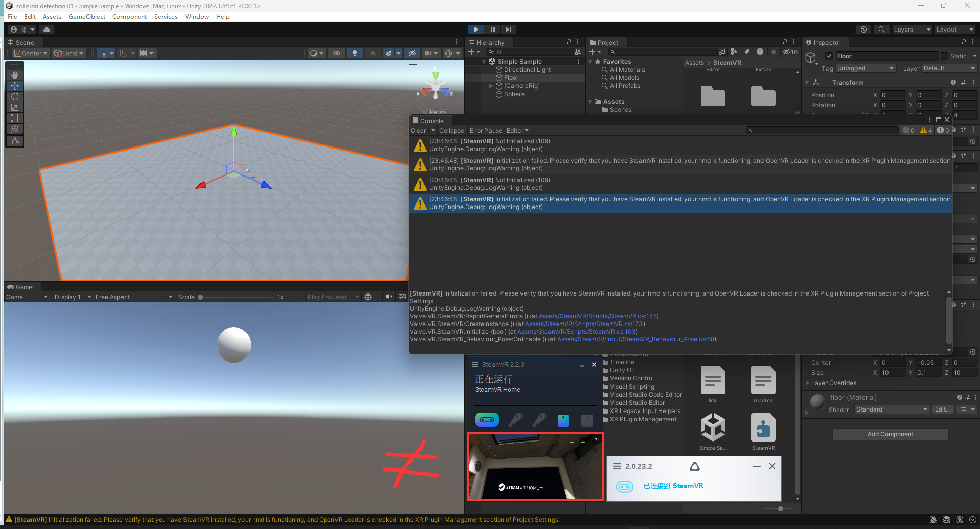This screenshot has width=980, height=529.
Task: Click Console warning count filter
Action: pyautogui.click(x=926, y=131)
